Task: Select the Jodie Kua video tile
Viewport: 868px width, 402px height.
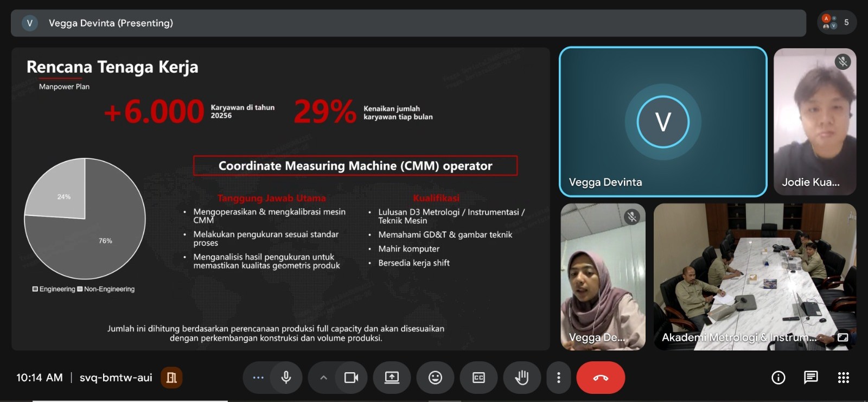Action: (x=814, y=122)
